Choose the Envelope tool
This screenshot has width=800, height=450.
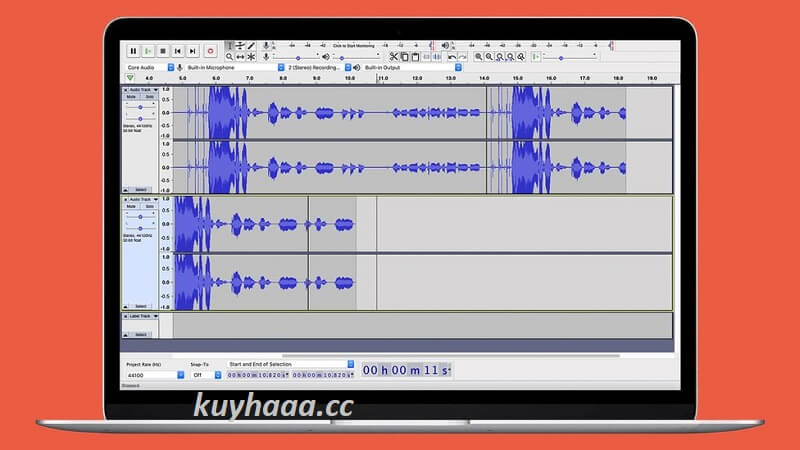coord(240,46)
